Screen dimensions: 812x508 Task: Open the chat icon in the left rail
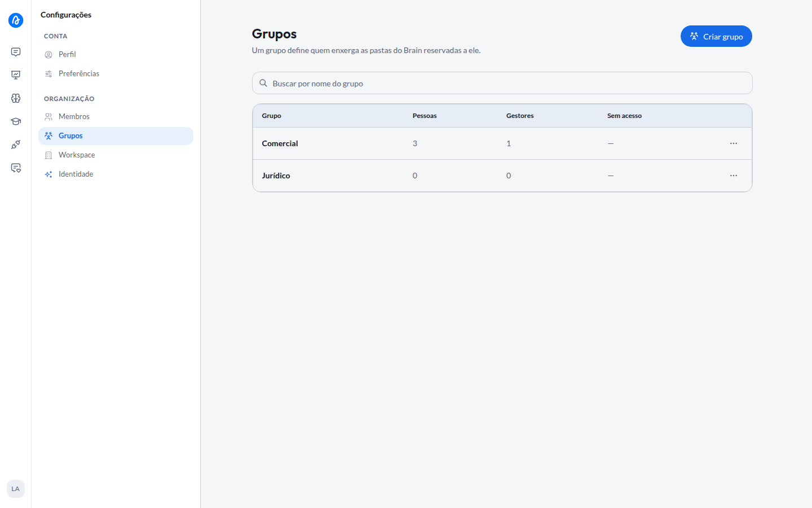(16, 52)
